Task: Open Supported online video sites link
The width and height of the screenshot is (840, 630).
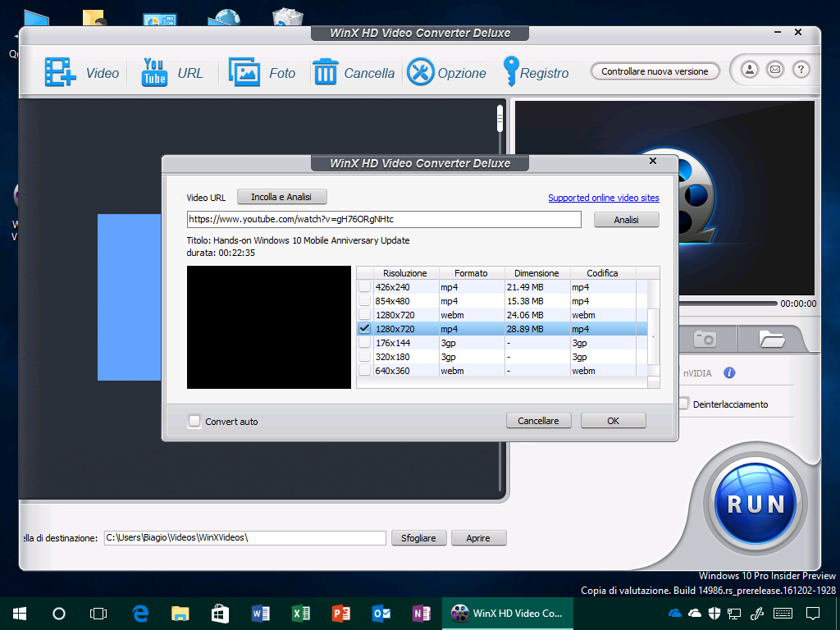Action: coord(603,198)
